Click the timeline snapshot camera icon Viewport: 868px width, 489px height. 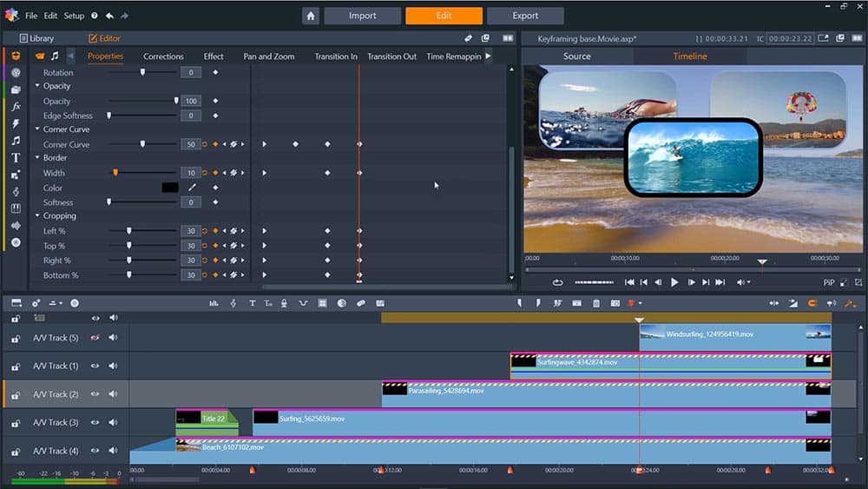click(615, 303)
